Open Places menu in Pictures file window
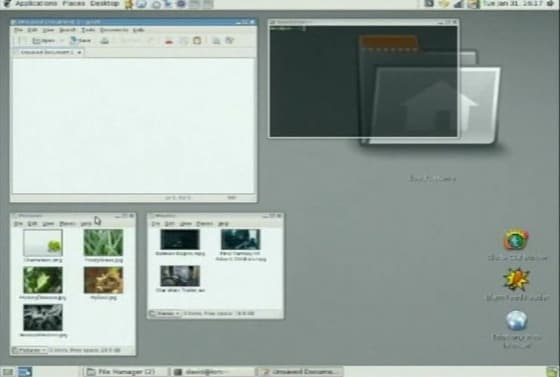The image size is (560, 377). [x=67, y=224]
